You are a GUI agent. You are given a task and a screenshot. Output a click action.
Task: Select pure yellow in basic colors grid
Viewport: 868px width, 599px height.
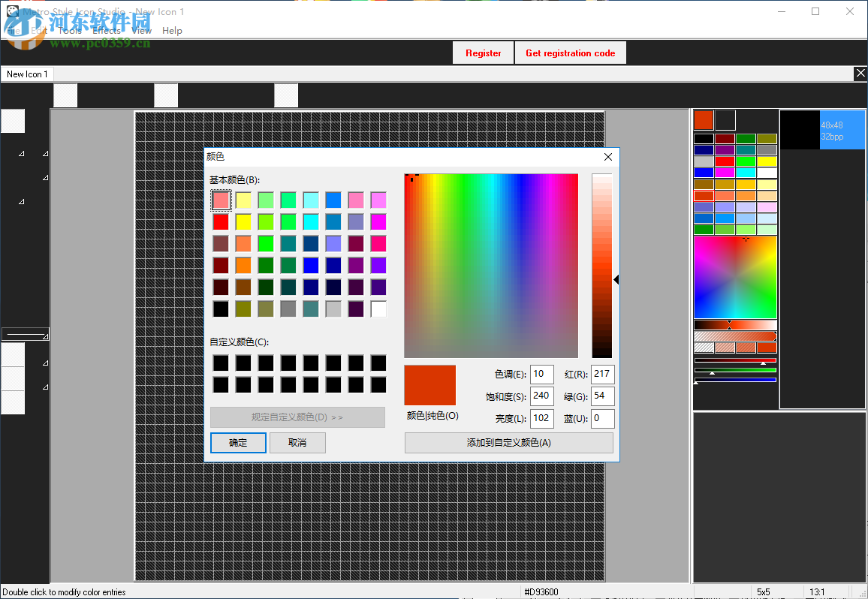[x=243, y=222]
